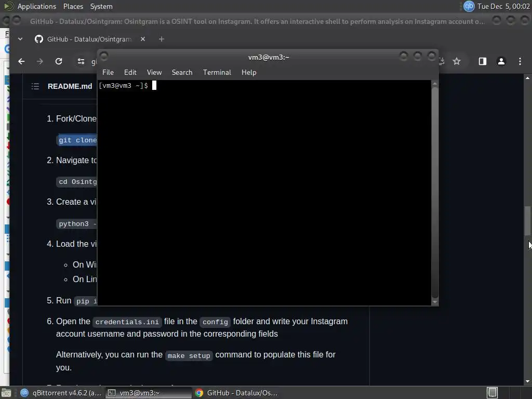Click make setup inline code
Screen dimensions: 532x399
pos(189,355)
